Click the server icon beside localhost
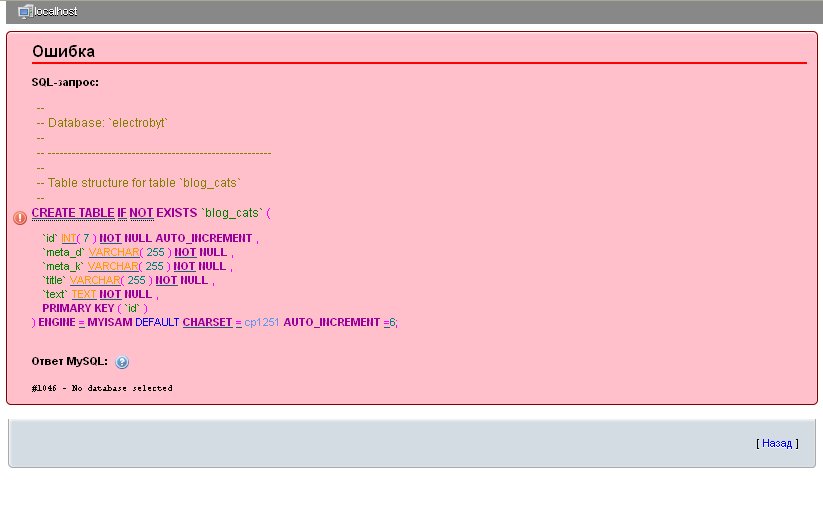This screenshot has width=823, height=527. [24, 12]
